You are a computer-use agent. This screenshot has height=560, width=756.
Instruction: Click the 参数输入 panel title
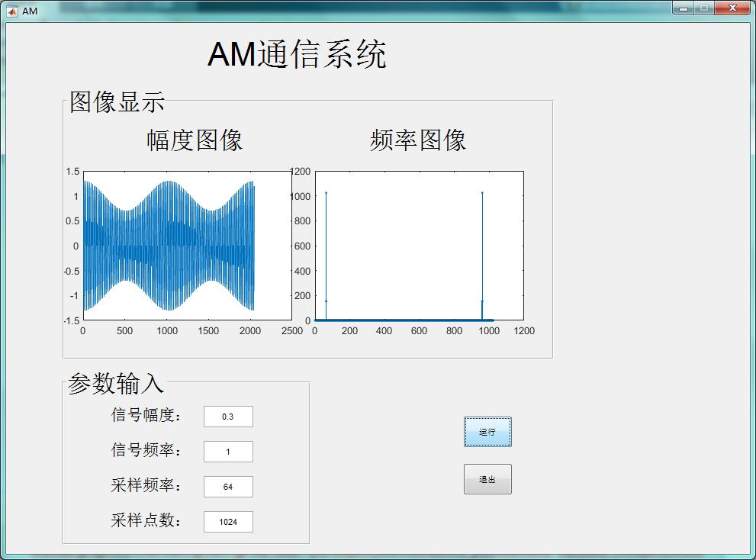116,384
